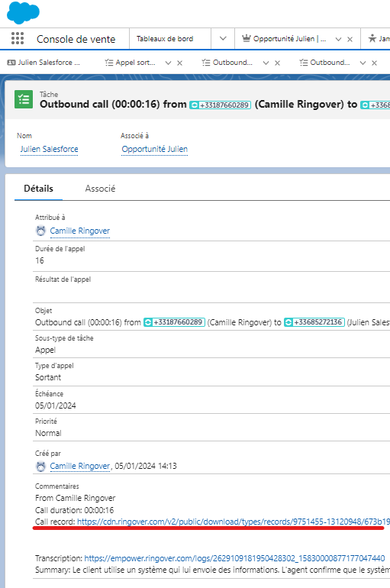This screenshot has width=390, height=588.
Task: Click the Résultat de l'appel field label
Action: pyautogui.click(x=63, y=279)
